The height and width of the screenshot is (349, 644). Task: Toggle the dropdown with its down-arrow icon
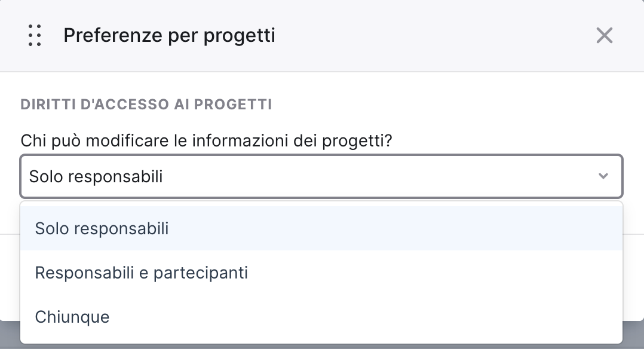click(603, 176)
